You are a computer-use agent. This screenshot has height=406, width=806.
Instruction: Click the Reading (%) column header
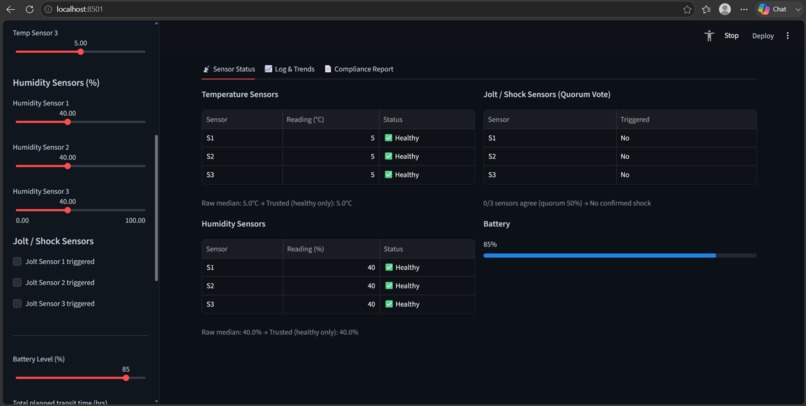point(331,249)
